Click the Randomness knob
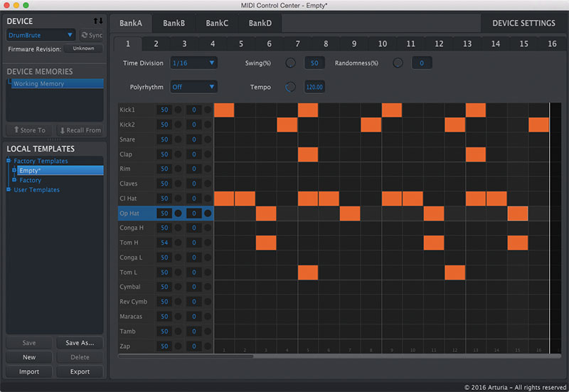This screenshot has width=569, height=392. [x=398, y=63]
